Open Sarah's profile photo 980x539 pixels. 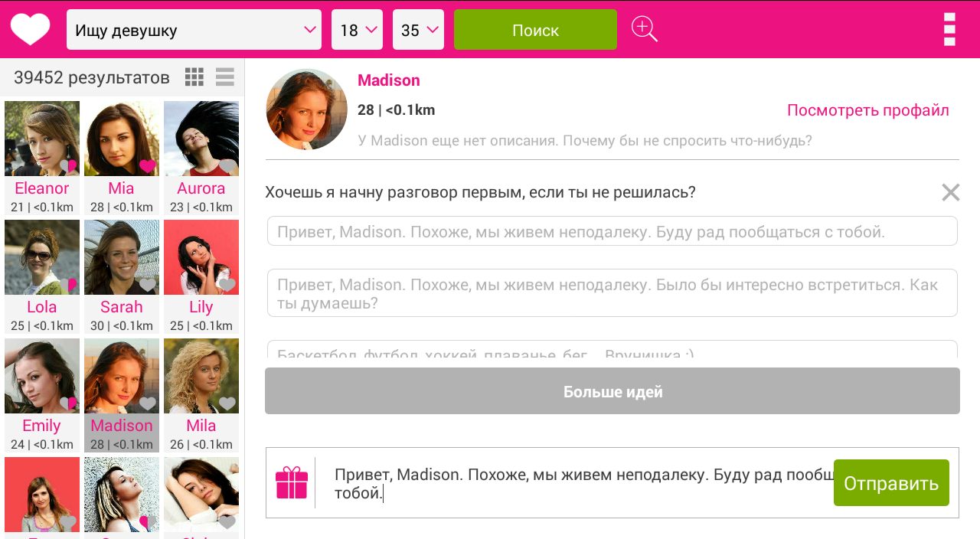click(122, 257)
